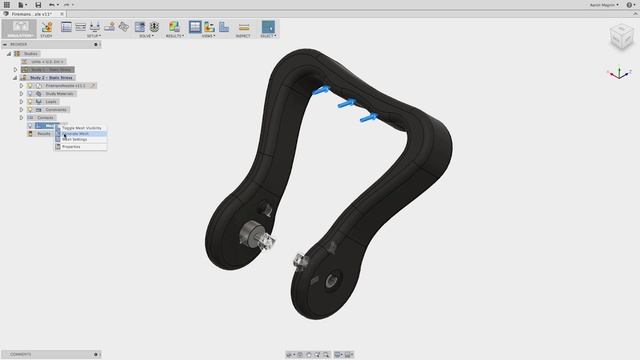Collapse the Browser panel header arrow

click(5, 44)
